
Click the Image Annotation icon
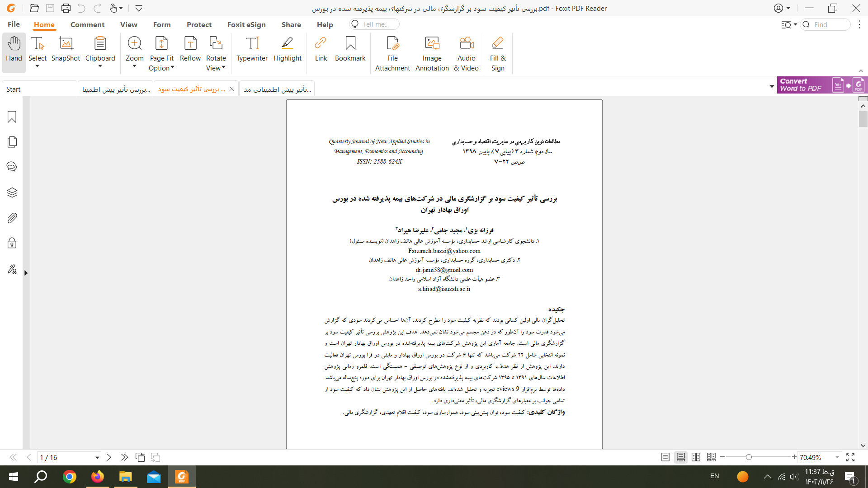[432, 43]
